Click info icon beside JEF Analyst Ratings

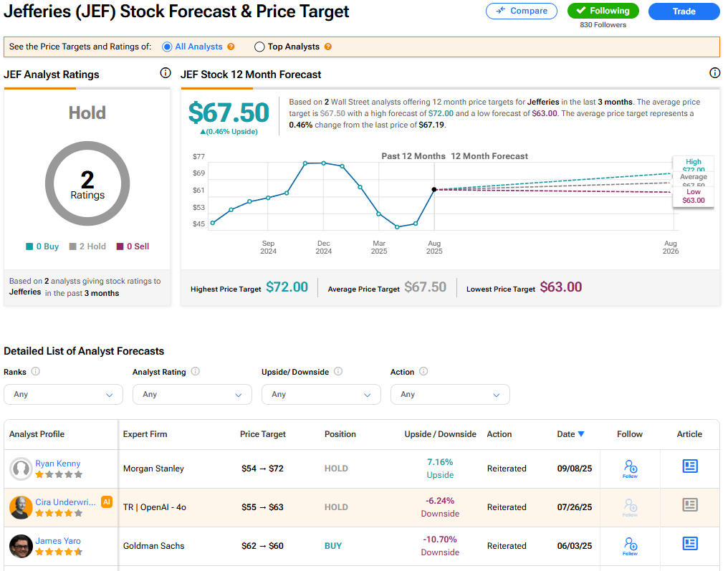pyautogui.click(x=165, y=73)
